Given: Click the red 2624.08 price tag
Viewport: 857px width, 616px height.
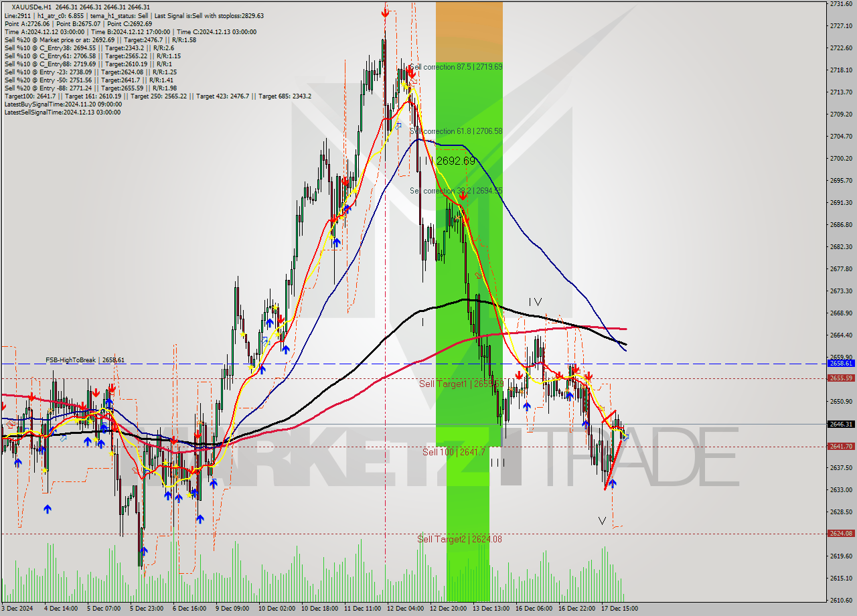Looking at the screenshot, I should coord(841,533).
